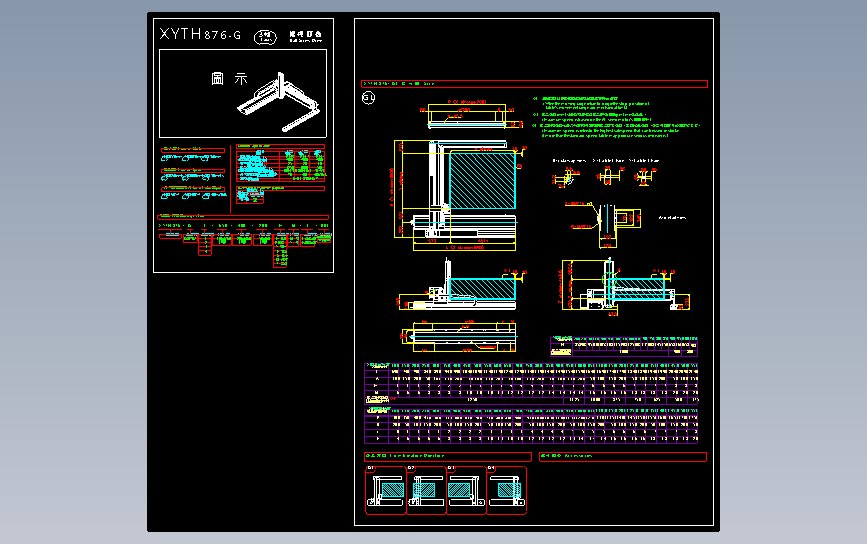Click the circled G1 marker symbol
Viewport: 867px width, 544px height.
[368, 98]
